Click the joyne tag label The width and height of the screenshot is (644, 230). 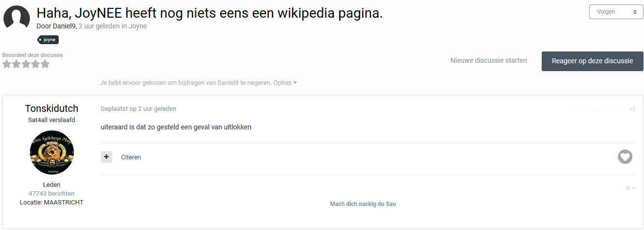click(48, 40)
